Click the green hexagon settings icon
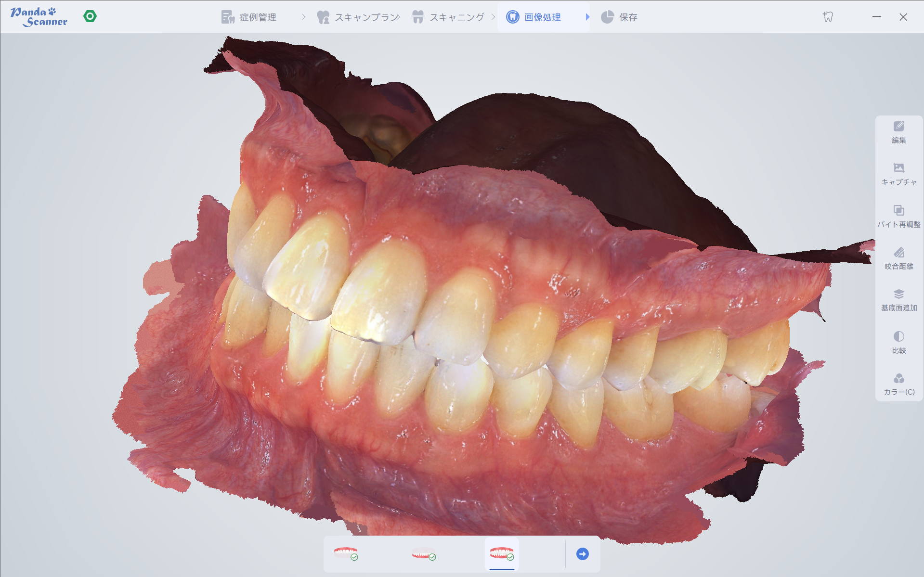Image resolution: width=924 pixels, height=577 pixels. point(90,16)
